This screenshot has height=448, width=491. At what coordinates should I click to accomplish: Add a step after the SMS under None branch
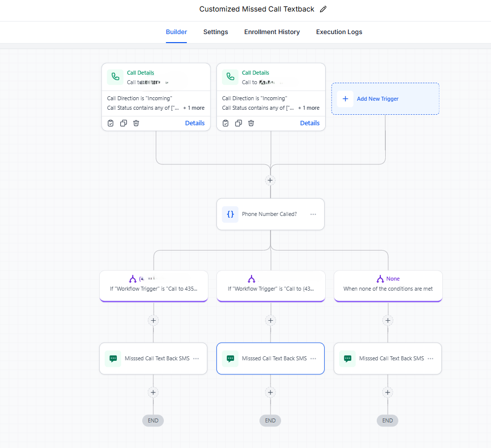pos(388,392)
